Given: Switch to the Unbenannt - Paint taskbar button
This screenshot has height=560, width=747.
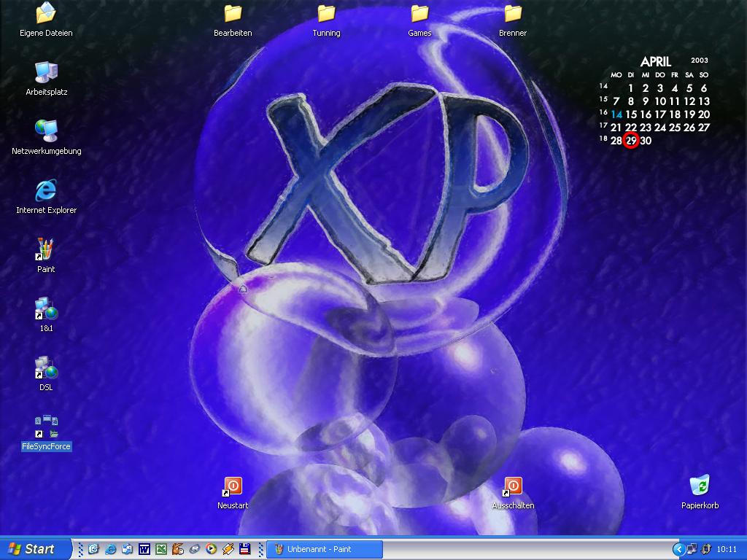Looking at the screenshot, I should pyautogui.click(x=325, y=549).
